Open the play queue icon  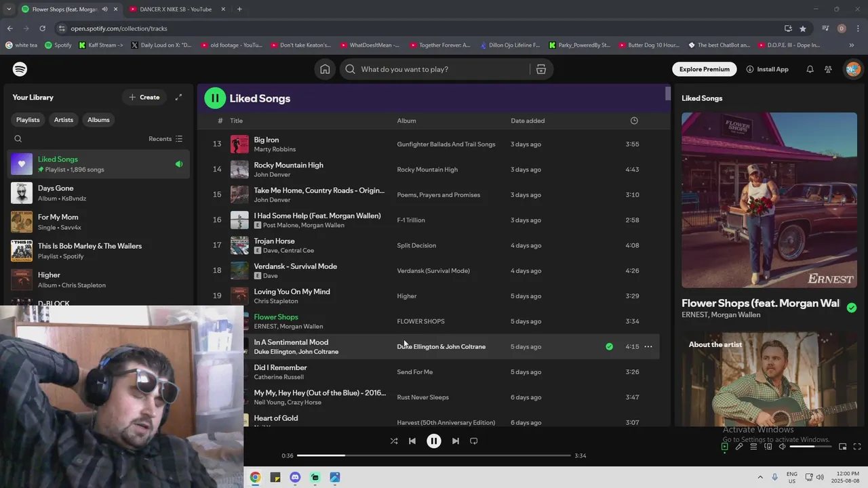753,447
